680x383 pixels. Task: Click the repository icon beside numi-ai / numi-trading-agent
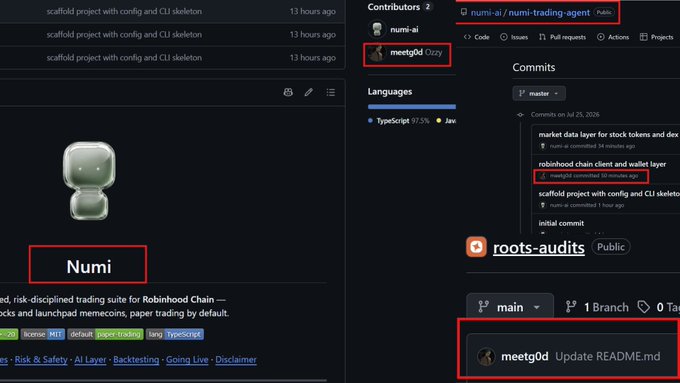pyautogui.click(x=464, y=12)
